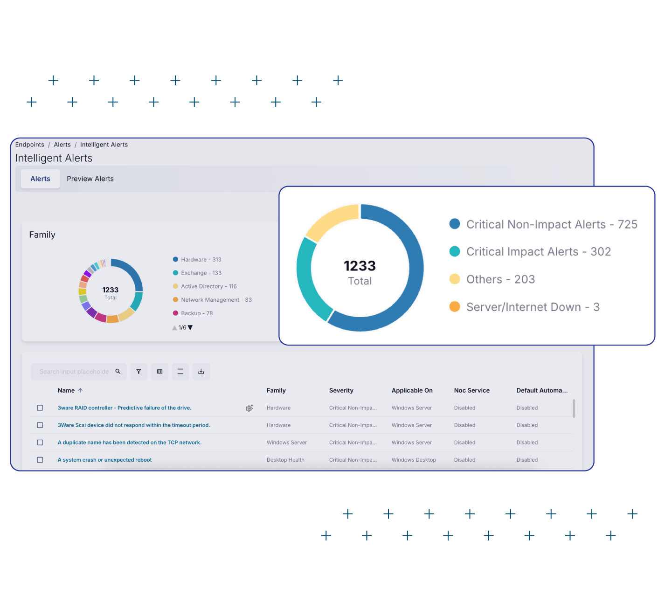Image resolution: width=672 pixels, height=616 pixels.
Task: Select the Alerts tab
Action: (41, 179)
